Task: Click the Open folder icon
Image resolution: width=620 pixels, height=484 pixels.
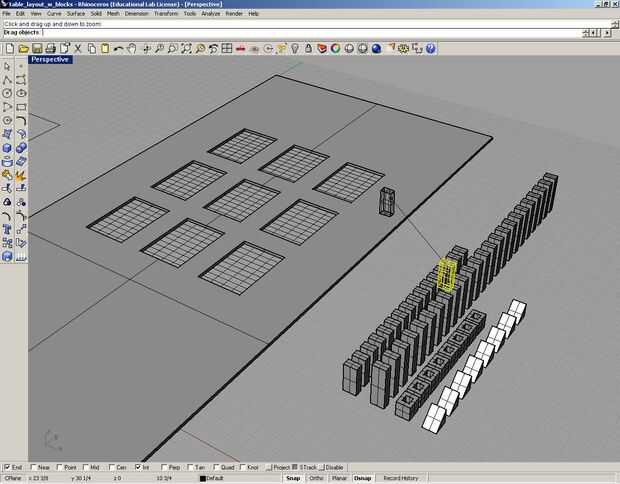Action: [23, 49]
